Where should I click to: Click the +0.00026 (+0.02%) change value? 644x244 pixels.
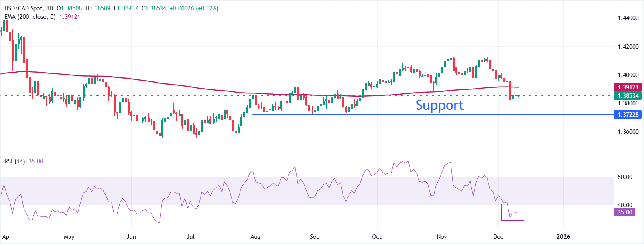click(194, 8)
